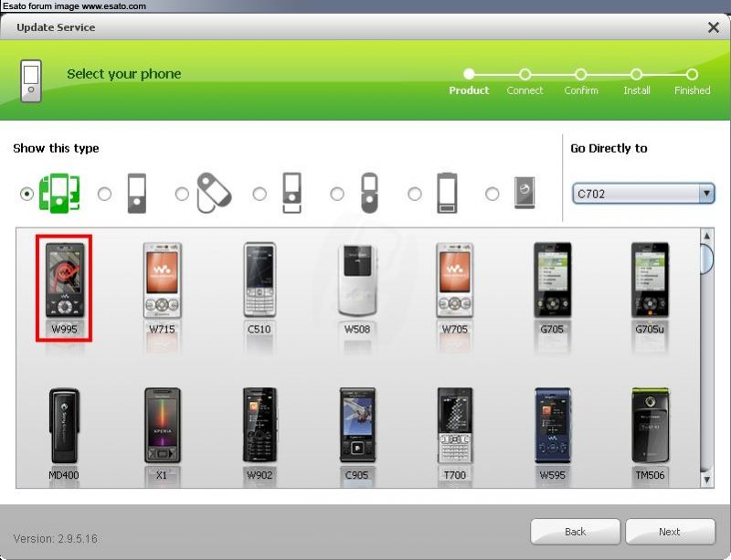The height and width of the screenshot is (560, 731).
Task: Click the scroll down arrow of phone list
Action: coord(706,480)
